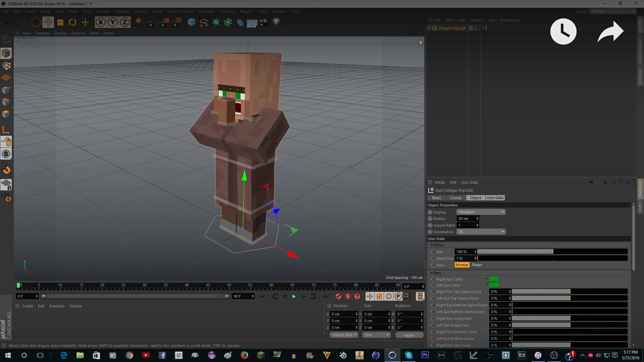The width and height of the screenshot is (644, 362).
Task: Switch to the User Data tab
Action: tap(495, 198)
